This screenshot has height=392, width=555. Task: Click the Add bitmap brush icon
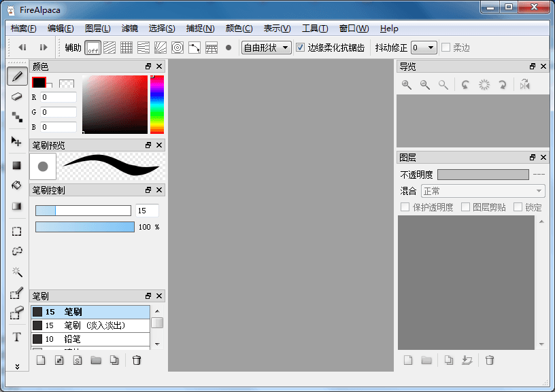tap(59, 360)
